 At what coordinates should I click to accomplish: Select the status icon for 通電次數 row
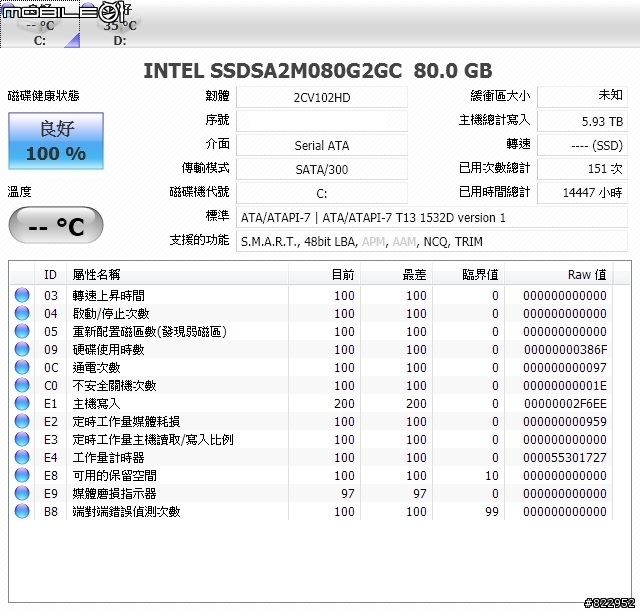[21, 368]
